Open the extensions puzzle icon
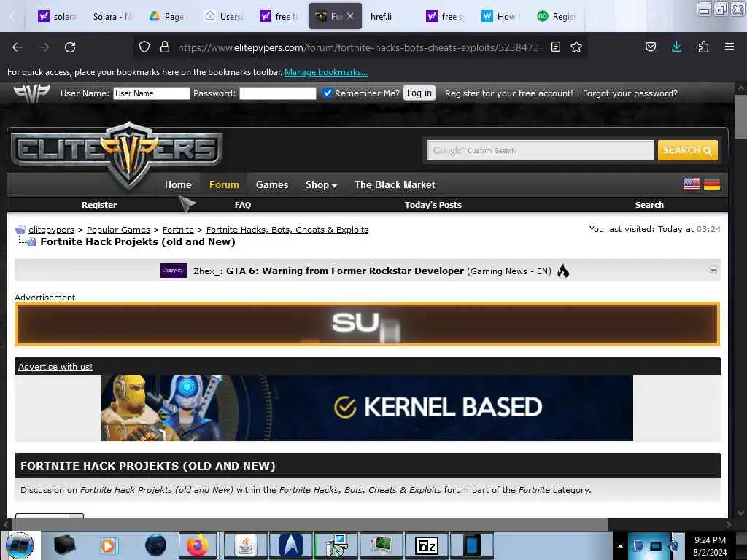Screen dimensions: 747x560 click(703, 47)
